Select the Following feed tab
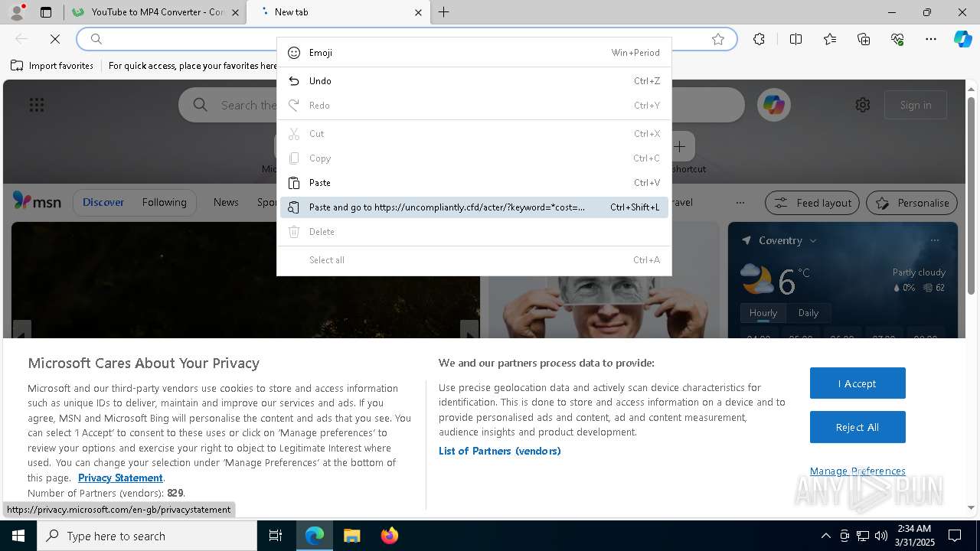The width and height of the screenshot is (980, 551). [x=164, y=202]
